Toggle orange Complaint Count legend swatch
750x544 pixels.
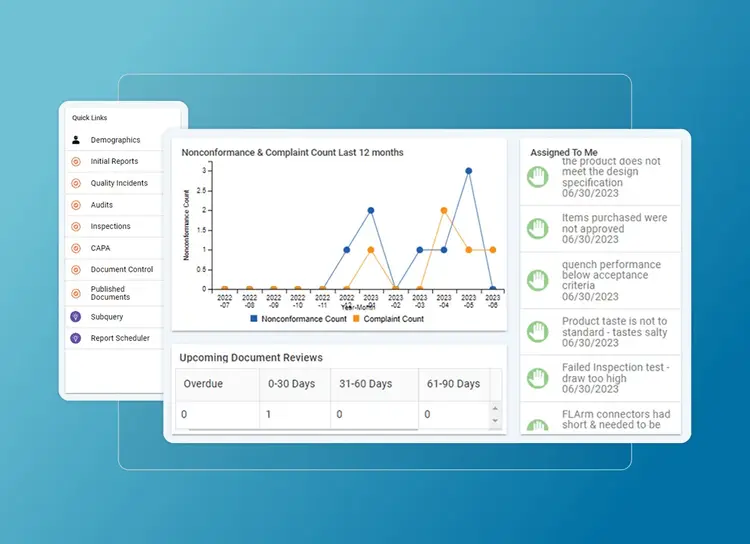[x=356, y=319]
